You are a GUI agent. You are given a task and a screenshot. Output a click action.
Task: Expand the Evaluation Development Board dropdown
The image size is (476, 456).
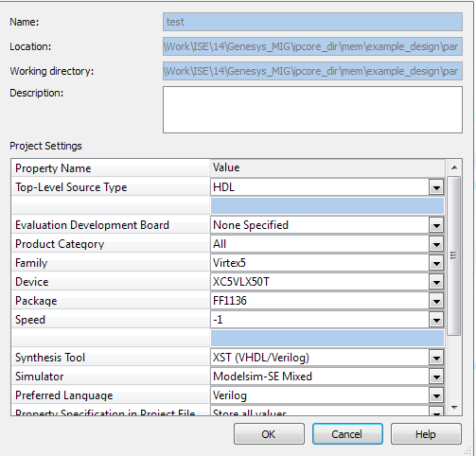pos(436,225)
